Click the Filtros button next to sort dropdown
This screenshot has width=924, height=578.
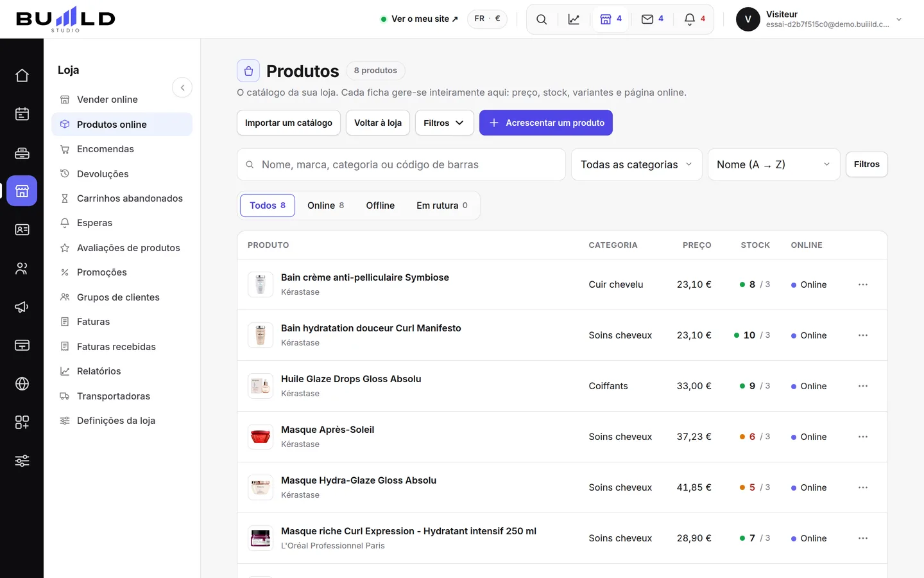[x=867, y=164]
